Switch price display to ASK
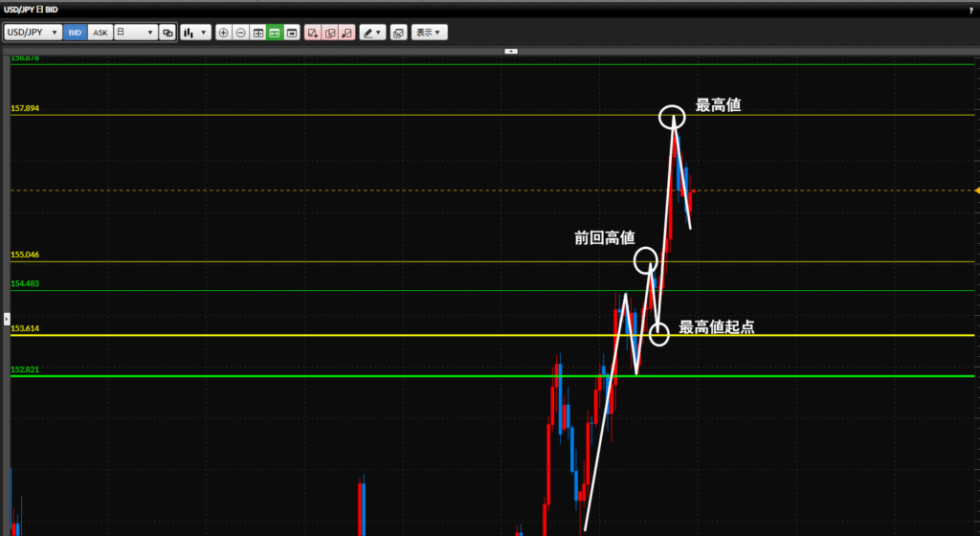This screenshot has height=536, width=980. tap(100, 33)
